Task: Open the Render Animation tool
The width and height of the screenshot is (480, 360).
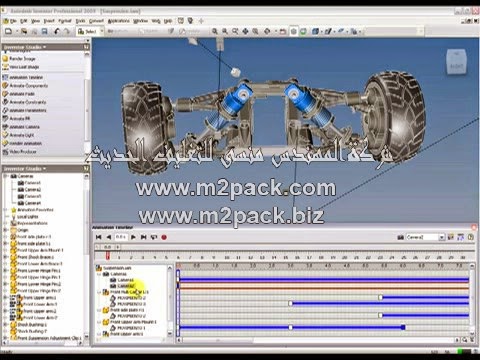Action: click(22, 143)
